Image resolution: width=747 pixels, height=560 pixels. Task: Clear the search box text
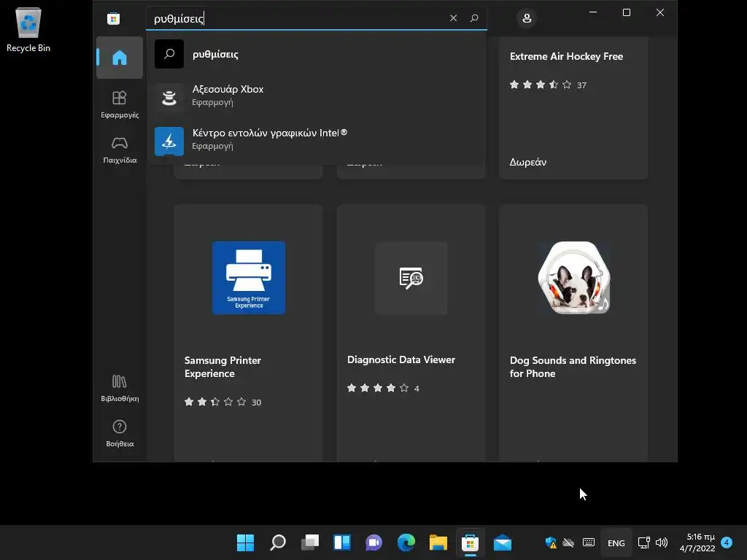[x=453, y=18]
